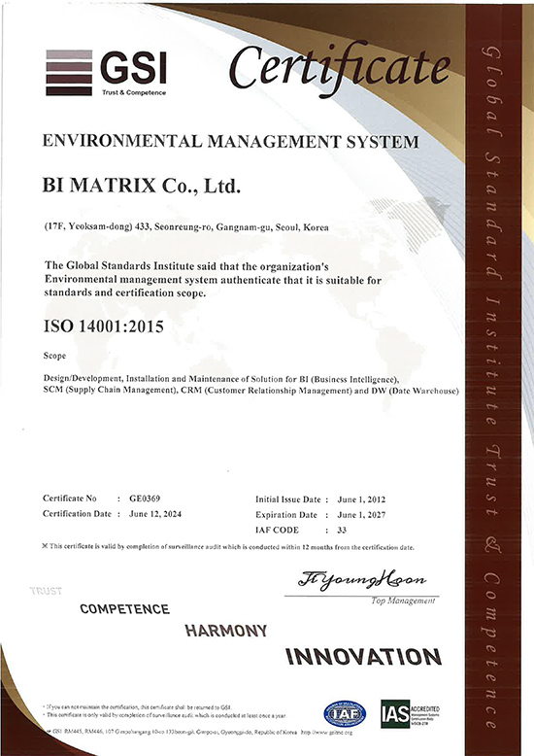Image resolution: width=534 pixels, height=756 pixels.
Task: Click the Expiration Date label
Action: [x=286, y=515]
